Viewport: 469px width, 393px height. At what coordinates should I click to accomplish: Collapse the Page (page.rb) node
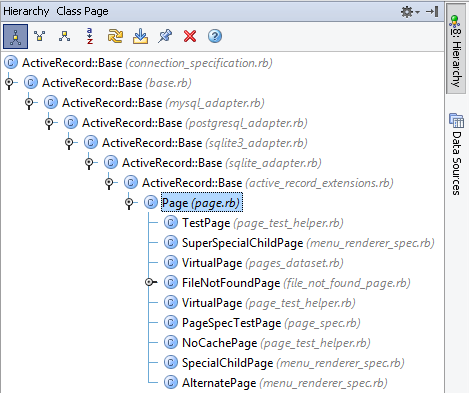coord(129,203)
